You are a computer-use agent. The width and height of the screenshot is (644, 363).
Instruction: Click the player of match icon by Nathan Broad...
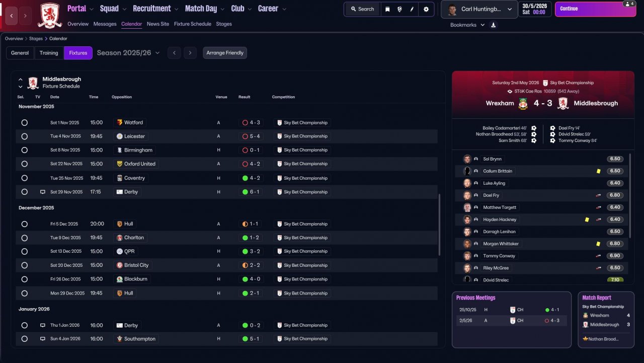[x=585, y=339]
